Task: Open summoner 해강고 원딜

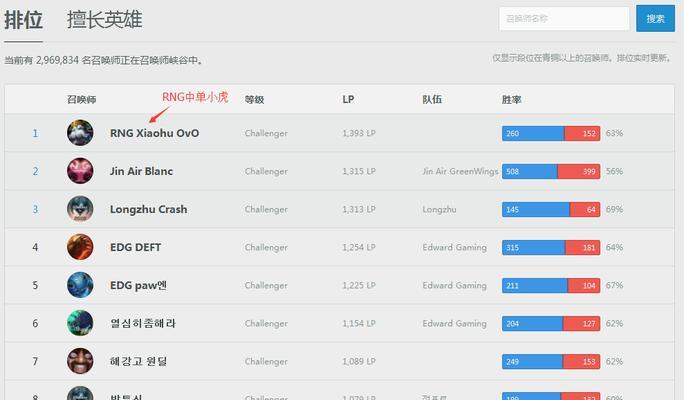Action: coord(138,361)
